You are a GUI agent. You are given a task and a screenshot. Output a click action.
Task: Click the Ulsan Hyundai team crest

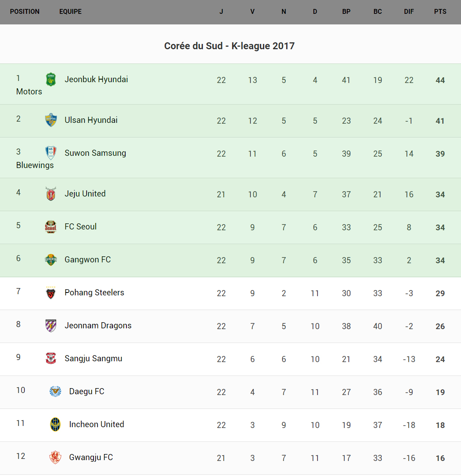coord(51,120)
